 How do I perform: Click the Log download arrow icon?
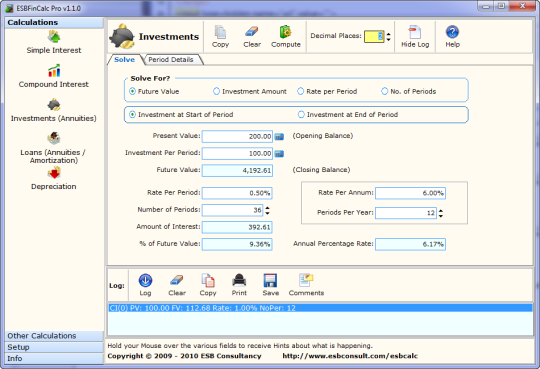(145, 280)
